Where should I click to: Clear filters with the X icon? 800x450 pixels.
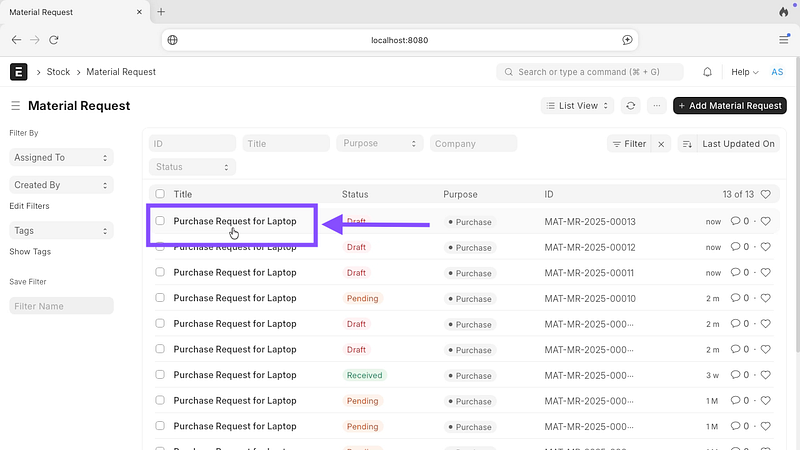[661, 144]
